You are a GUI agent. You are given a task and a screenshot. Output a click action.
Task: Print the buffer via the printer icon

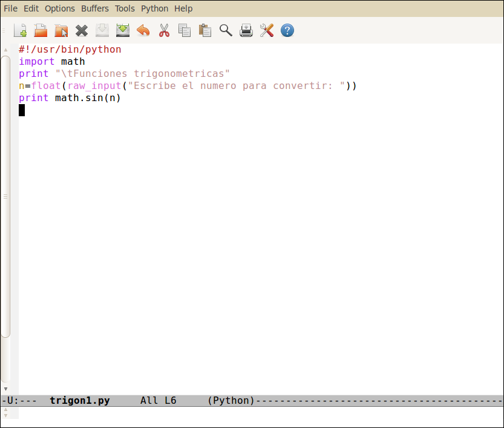click(x=246, y=30)
